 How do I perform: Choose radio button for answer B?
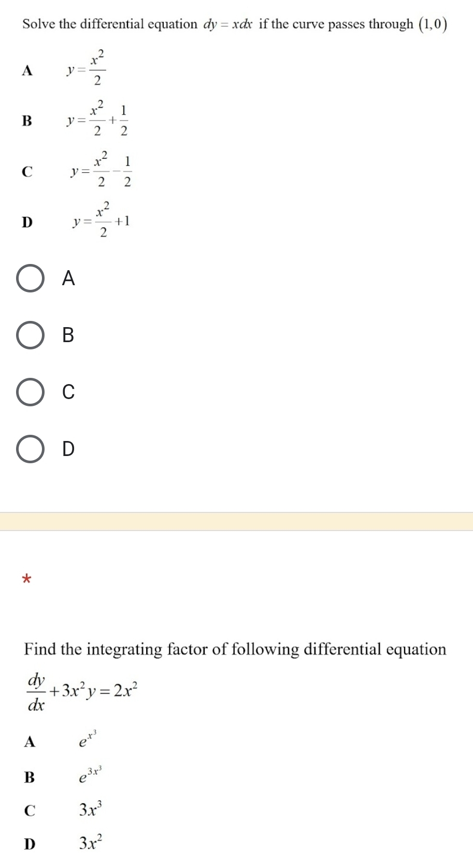coord(30,335)
